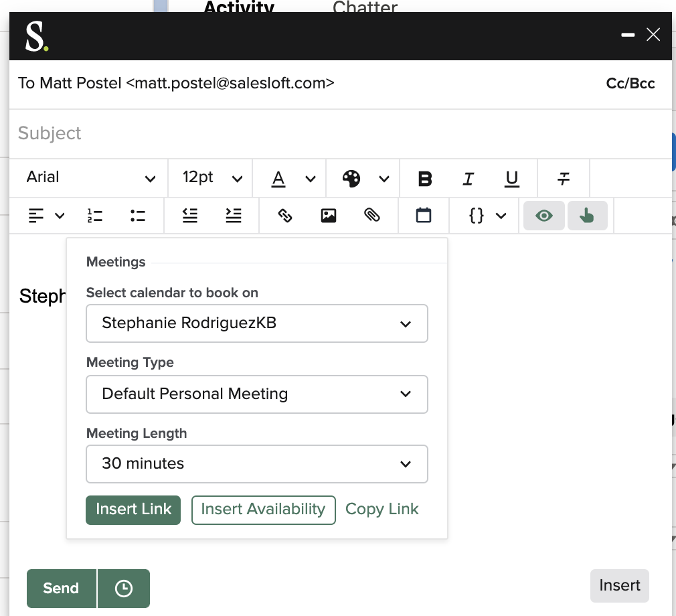The width and height of the screenshot is (676, 616).
Task: Open the Default Personal Meeting type dropdown
Action: tap(257, 394)
